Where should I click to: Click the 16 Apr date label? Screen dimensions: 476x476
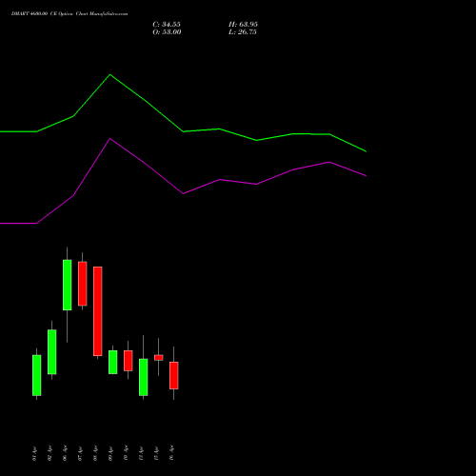coord(171,453)
